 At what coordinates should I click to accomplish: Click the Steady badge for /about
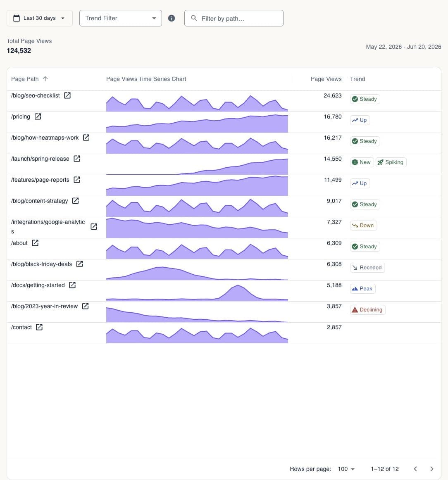point(365,247)
